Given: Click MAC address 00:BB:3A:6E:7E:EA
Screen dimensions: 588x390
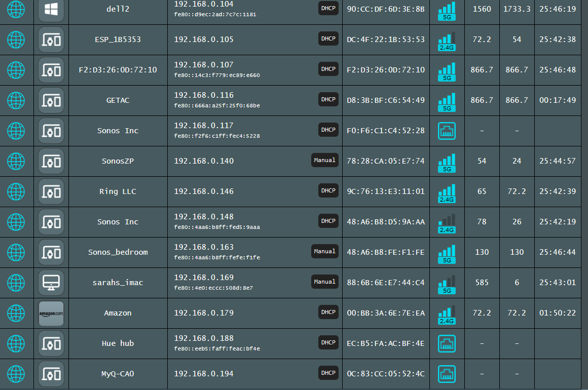Looking at the screenshot, I should [386, 313].
